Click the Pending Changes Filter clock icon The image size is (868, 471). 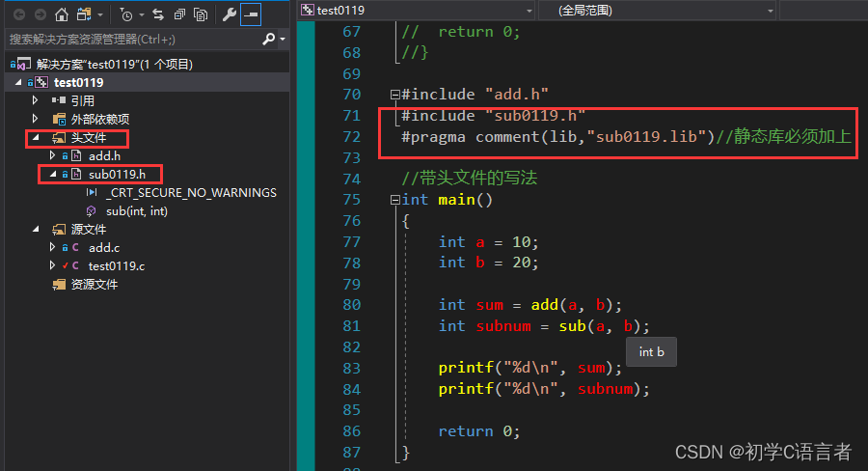tap(127, 14)
